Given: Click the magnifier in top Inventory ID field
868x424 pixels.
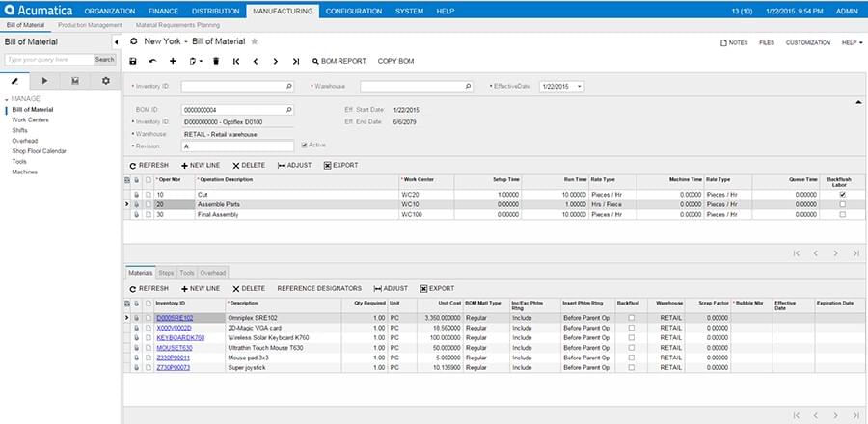Looking at the screenshot, I should 289,86.
